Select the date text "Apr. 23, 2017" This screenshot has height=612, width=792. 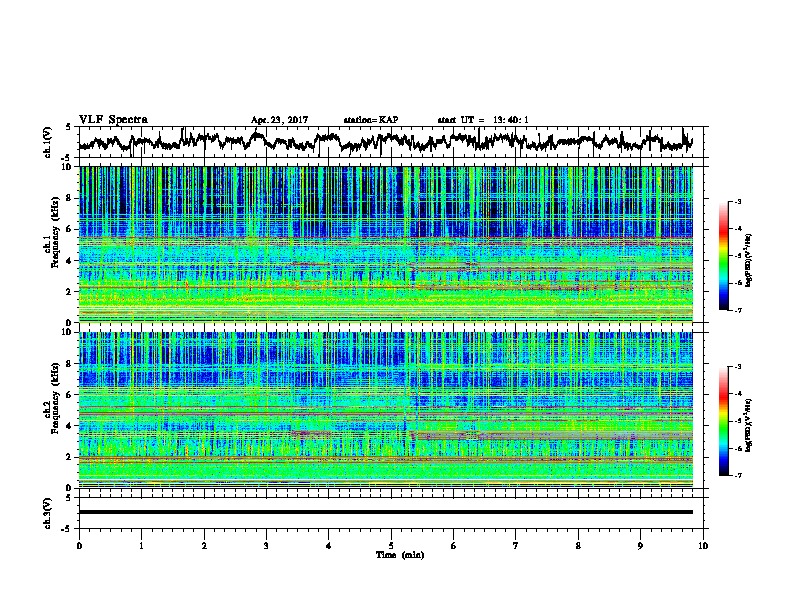click(x=279, y=120)
